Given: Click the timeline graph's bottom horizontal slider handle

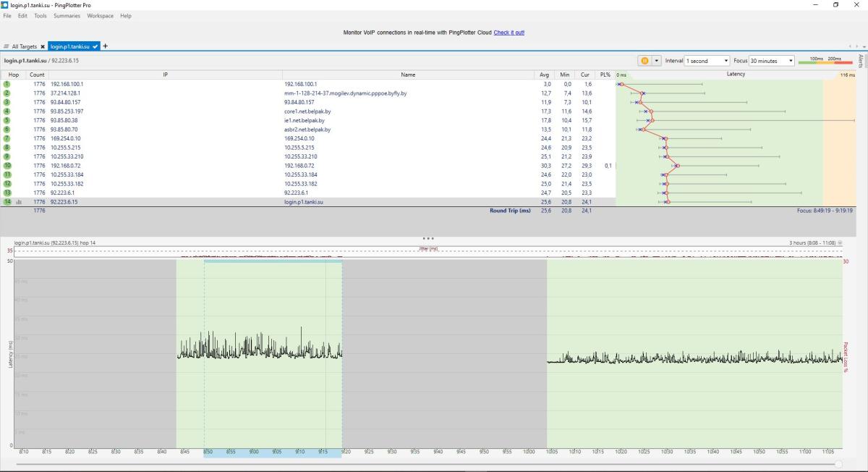Looking at the screenshot, I should tap(838, 464).
